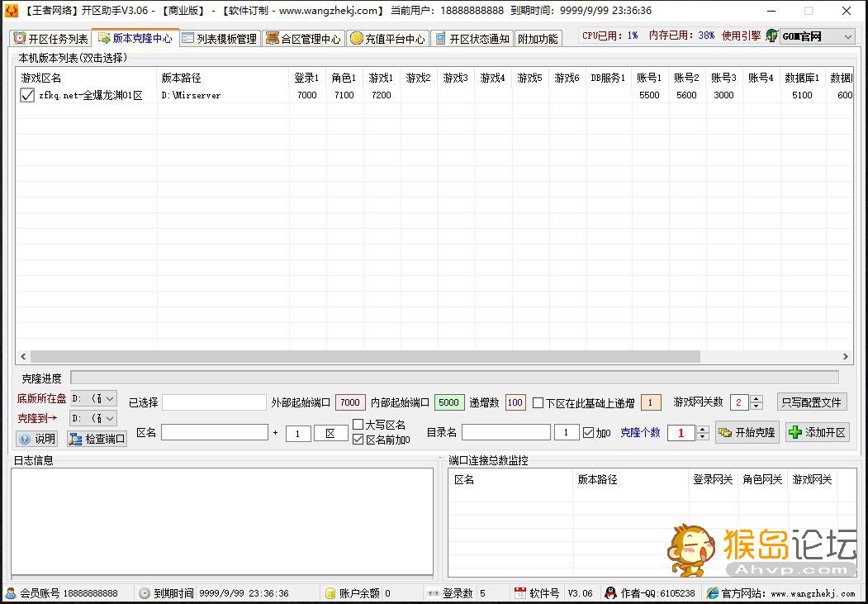The width and height of the screenshot is (868, 604).
Task: Click the 只写配置文件 button
Action: tap(812, 402)
